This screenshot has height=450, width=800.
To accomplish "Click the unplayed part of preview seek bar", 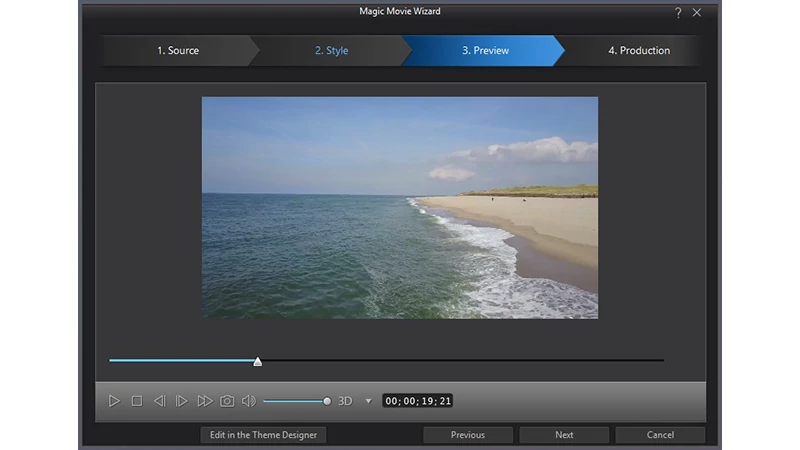I will point(463,360).
